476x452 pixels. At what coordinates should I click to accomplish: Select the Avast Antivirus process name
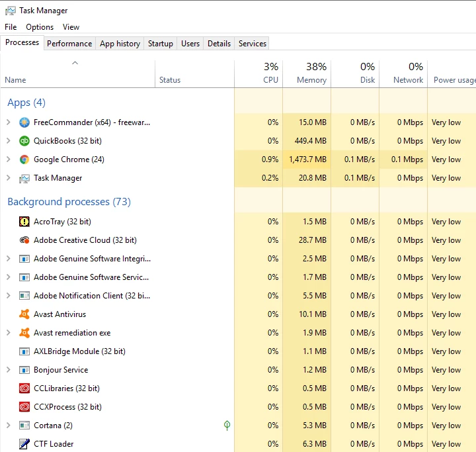click(59, 314)
